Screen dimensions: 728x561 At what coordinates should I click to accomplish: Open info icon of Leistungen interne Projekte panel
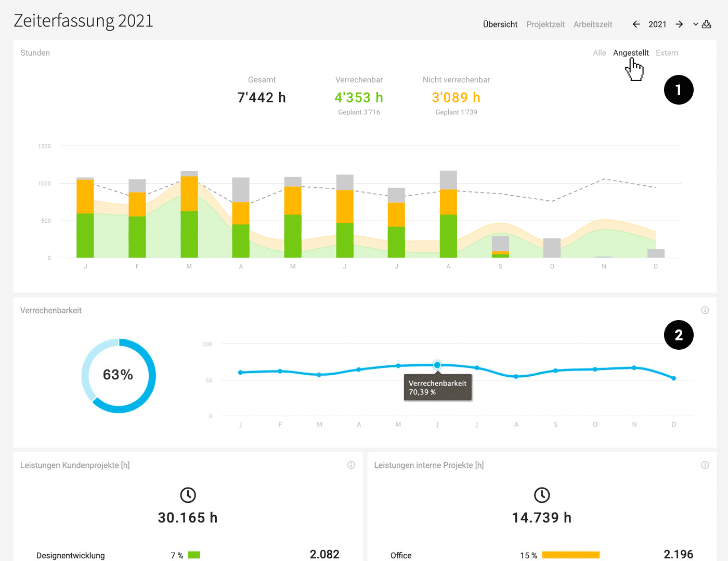pos(705,465)
